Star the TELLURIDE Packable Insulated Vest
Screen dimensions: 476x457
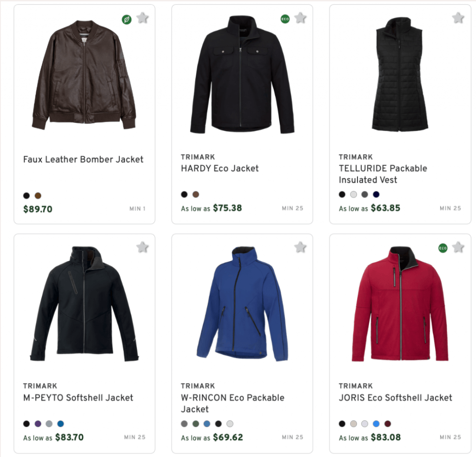pyautogui.click(x=458, y=17)
